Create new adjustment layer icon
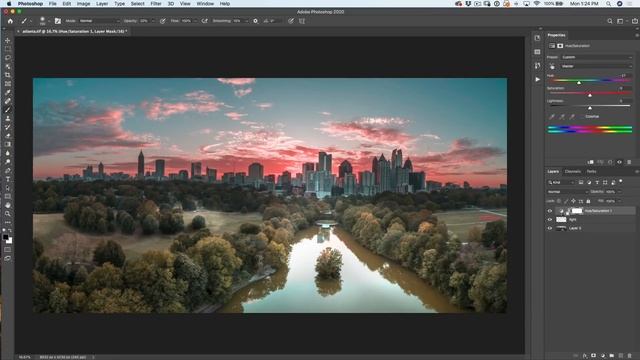 (x=603, y=356)
